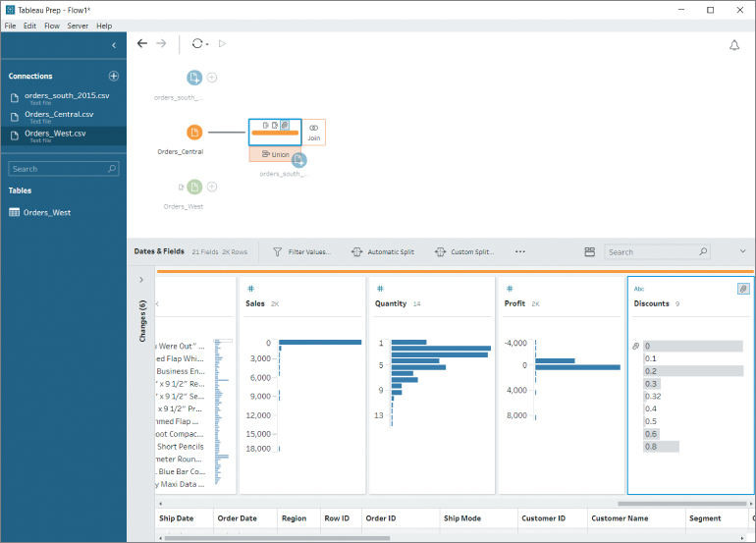
Task: Click the tables Search field in left pane
Action: (x=63, y=169)
